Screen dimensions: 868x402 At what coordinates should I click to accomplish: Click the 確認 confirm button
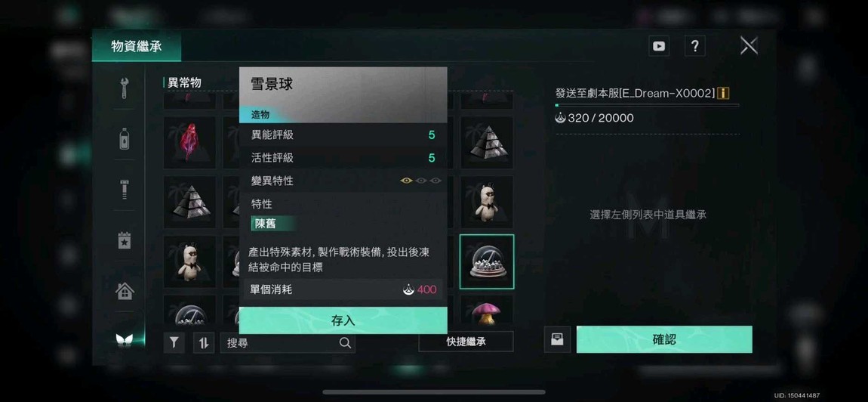(664, 339)
